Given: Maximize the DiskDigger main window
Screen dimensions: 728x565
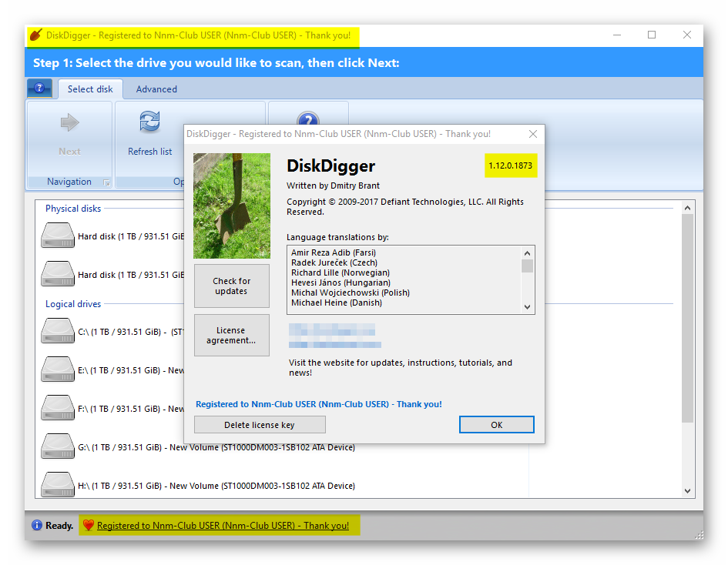Looking at the screenshot, I should click(x=652, y=35).
